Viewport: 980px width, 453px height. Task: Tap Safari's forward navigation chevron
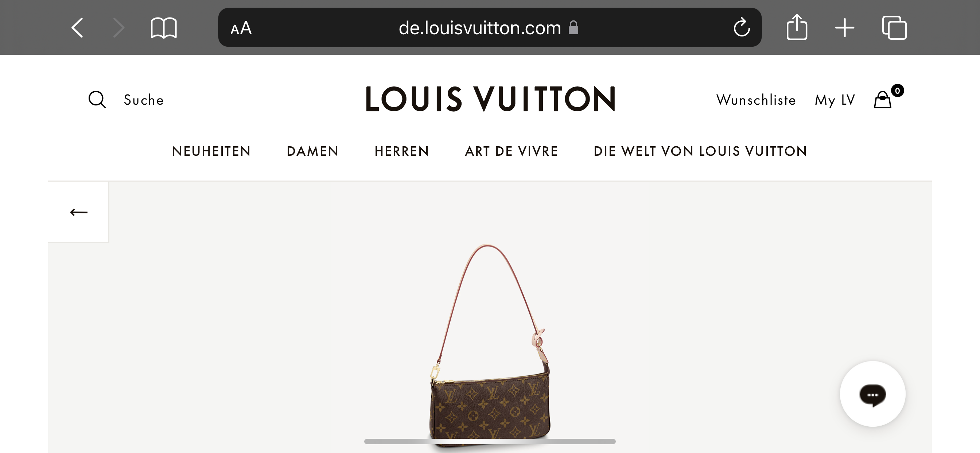pos(119,28)
